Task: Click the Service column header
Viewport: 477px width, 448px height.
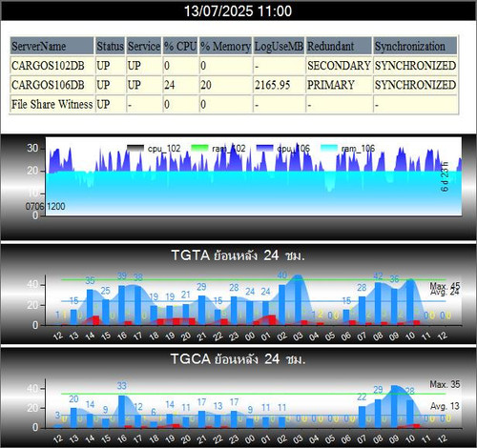Action: click(144, 46)
